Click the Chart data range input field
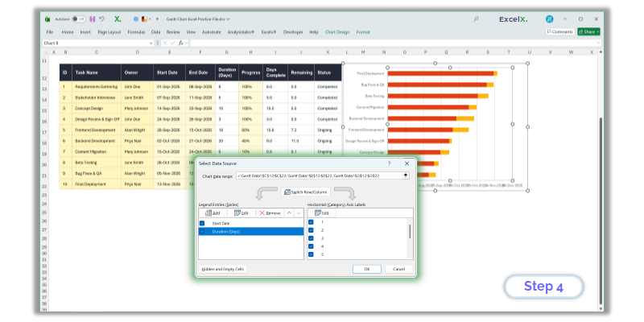 (x=319, y=175)
